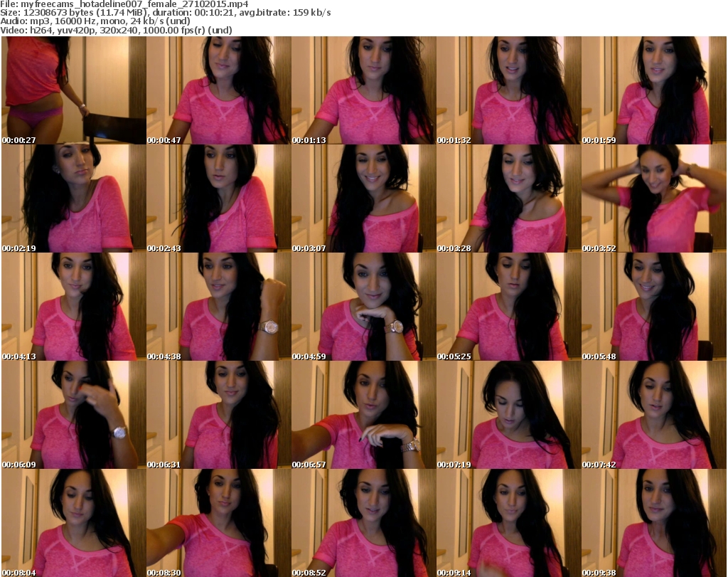
Task: Pick the frame stamped 00:05:48
Action: point(654,307)
